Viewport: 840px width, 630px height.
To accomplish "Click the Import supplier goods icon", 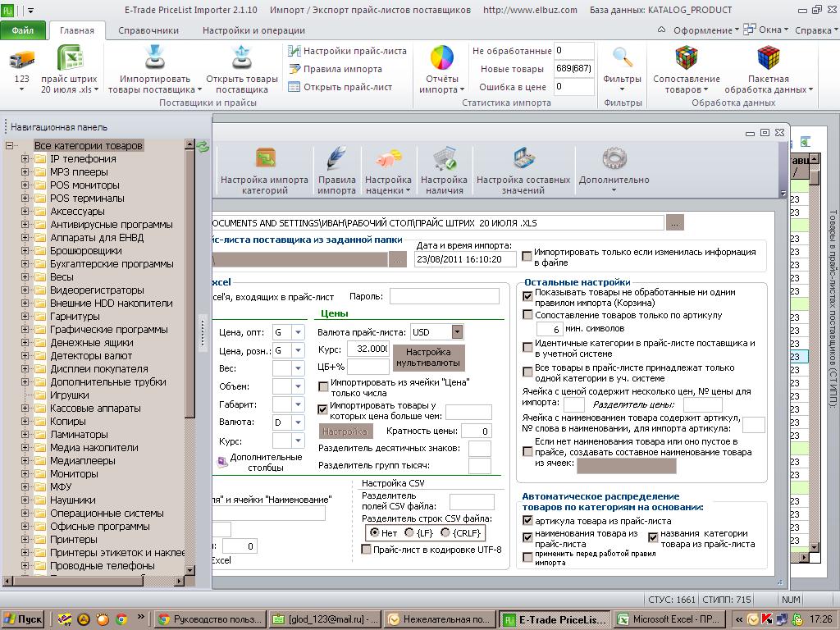I will tap(155, 57).
